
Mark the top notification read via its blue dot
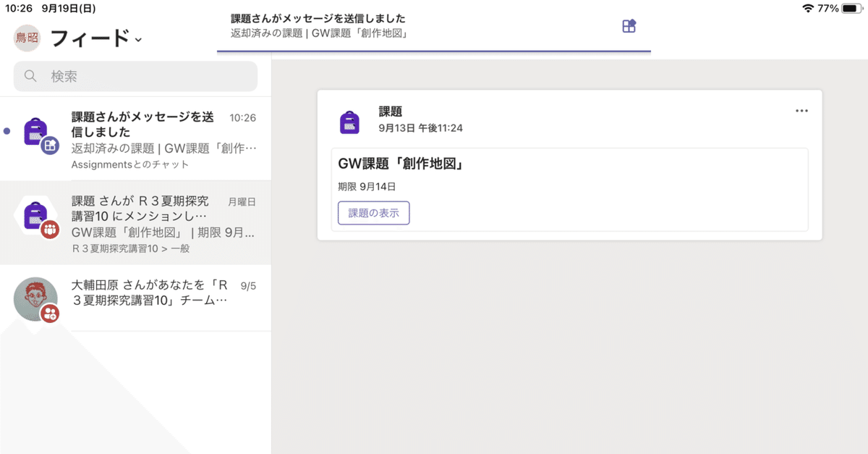pyautogui.click(x=7, y=130)
